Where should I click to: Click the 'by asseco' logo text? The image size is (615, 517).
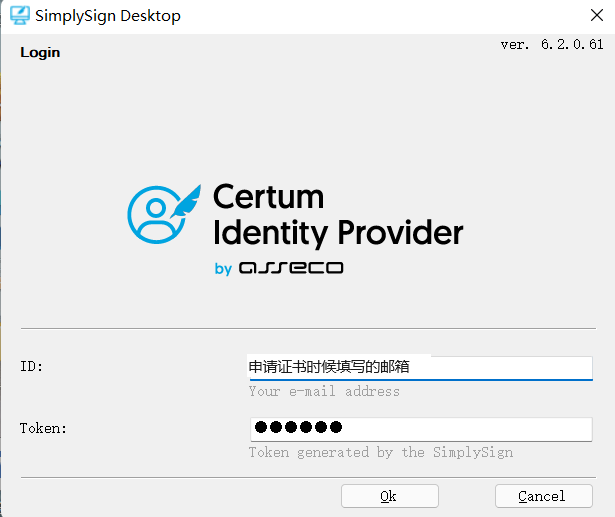(279, 268)
